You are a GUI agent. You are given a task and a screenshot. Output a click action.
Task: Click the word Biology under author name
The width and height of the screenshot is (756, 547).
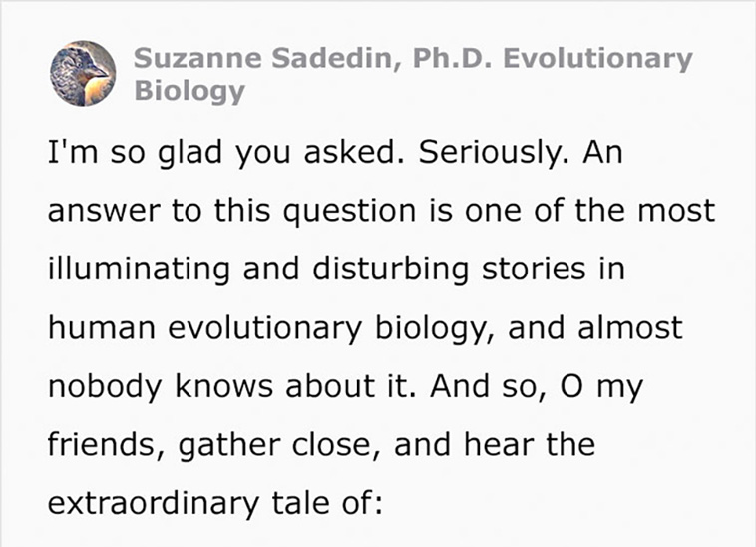coord(189,91)
